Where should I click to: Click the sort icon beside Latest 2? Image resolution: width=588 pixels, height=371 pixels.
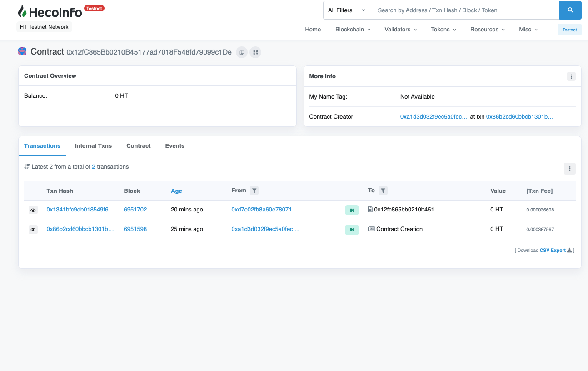[27, 167]
